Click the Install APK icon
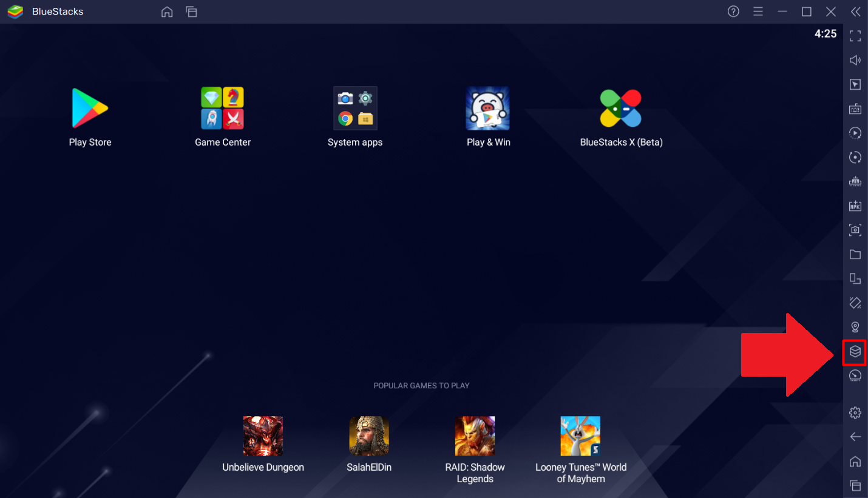Image resolution: width=868 pixels, height=498 pixels. tap(855, 206)
